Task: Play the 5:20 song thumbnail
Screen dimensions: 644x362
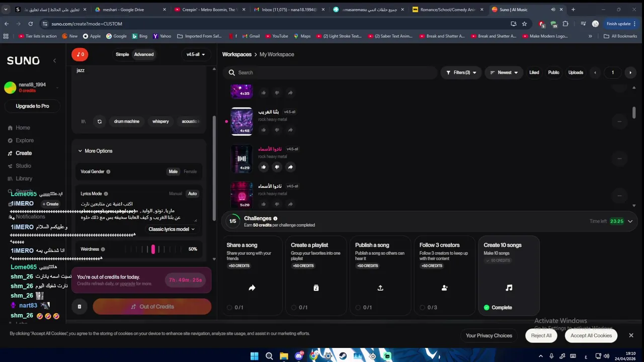Action: (x=242, y=196)
